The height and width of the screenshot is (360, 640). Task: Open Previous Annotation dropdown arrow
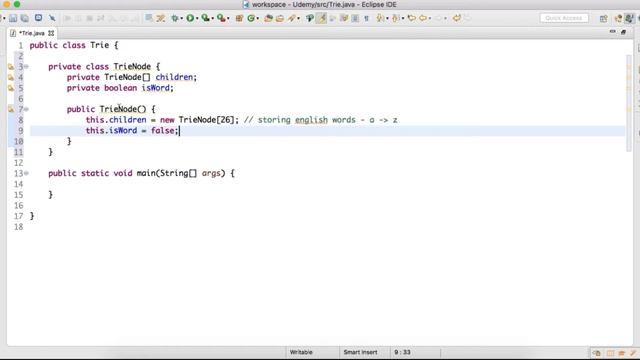403,18
